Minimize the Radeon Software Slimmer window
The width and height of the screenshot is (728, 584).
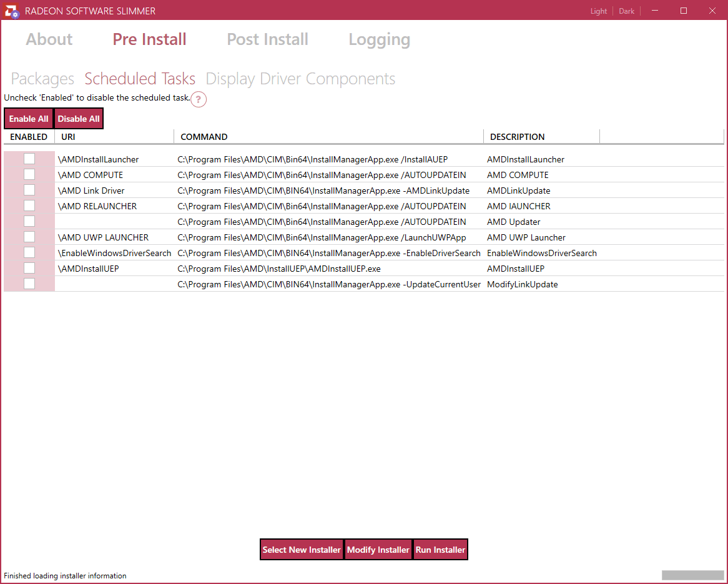[x=655, y=11]
